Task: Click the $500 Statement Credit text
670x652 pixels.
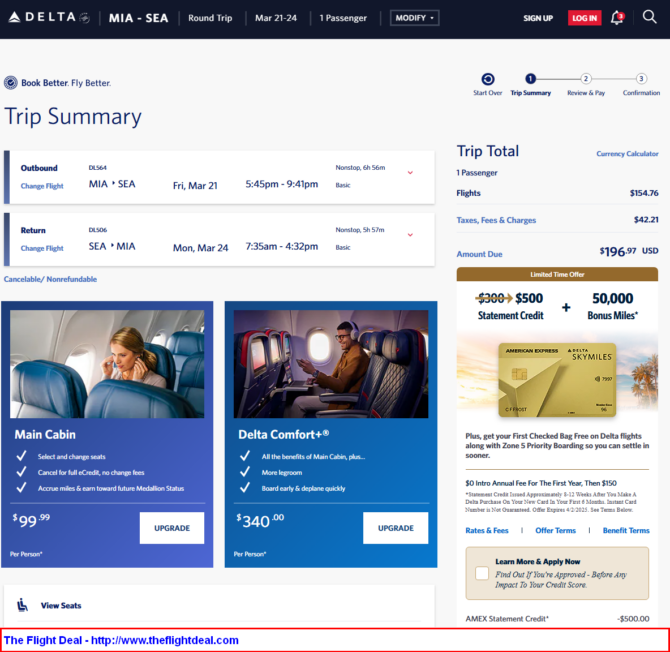Action: coord(511,306)
